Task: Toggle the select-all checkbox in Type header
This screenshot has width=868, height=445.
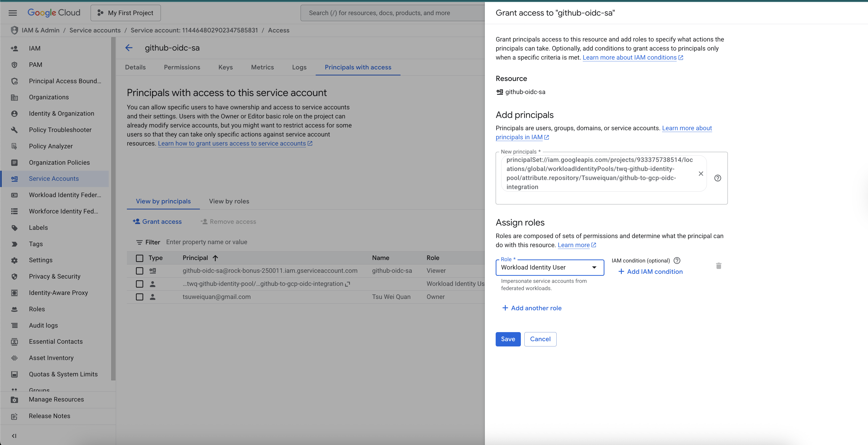Action: click(x=139, y=258)
